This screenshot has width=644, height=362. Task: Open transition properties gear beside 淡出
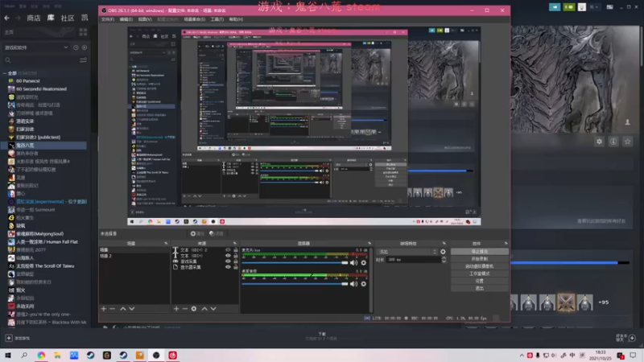click(443, 252)
